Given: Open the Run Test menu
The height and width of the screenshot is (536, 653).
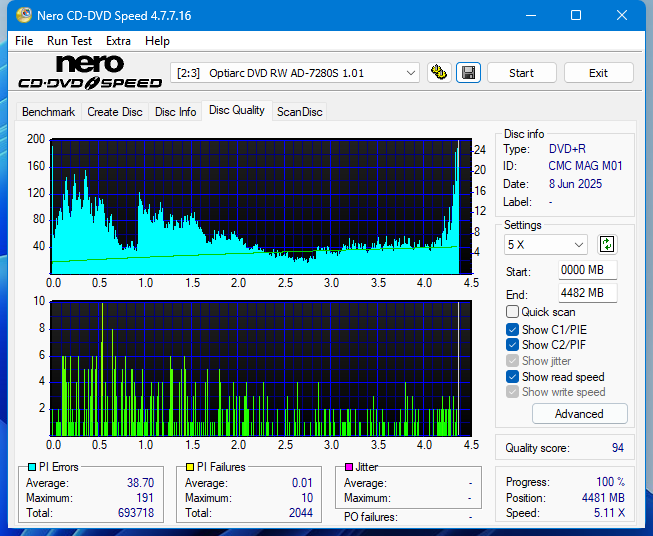Looking at the screenshot, I should [69, 41].
